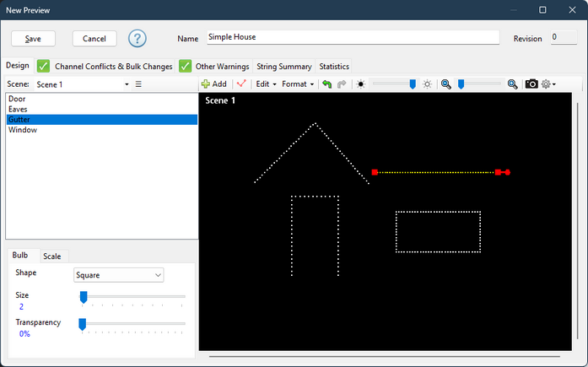Click the green plus Add icon

click(x=206, y=84)
